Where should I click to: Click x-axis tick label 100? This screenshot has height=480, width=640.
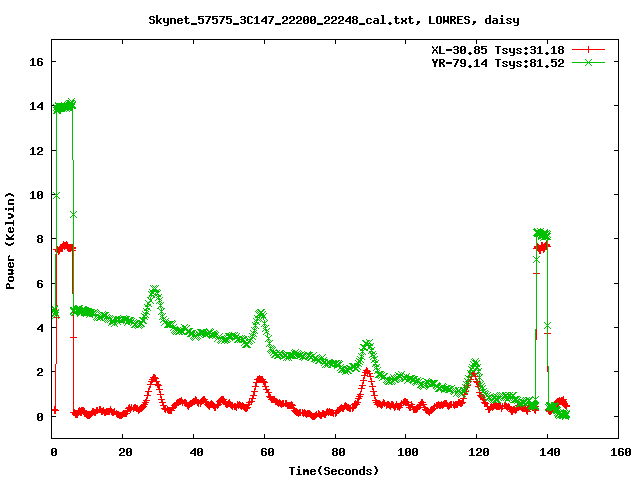click(408, 452)
